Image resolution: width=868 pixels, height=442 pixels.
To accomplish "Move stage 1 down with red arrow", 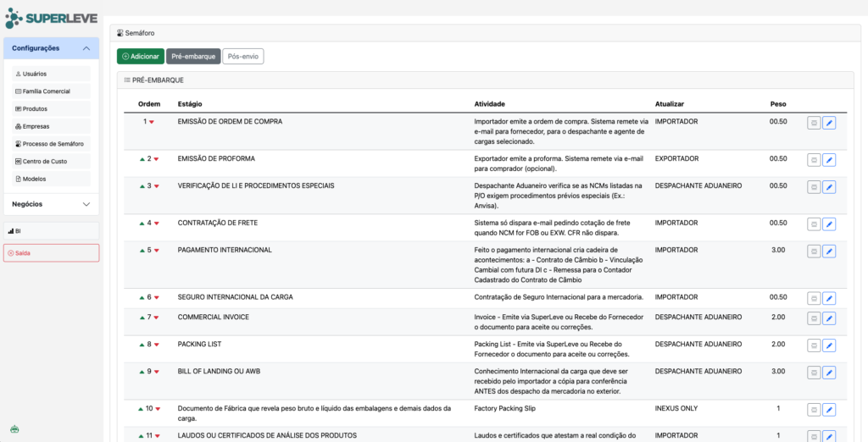I will point(152,123).
